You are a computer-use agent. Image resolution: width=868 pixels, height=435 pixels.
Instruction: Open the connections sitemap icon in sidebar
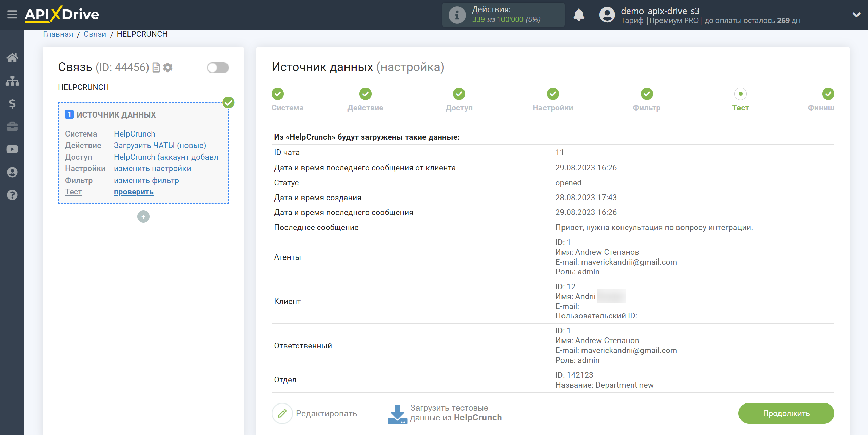[12, 81]
